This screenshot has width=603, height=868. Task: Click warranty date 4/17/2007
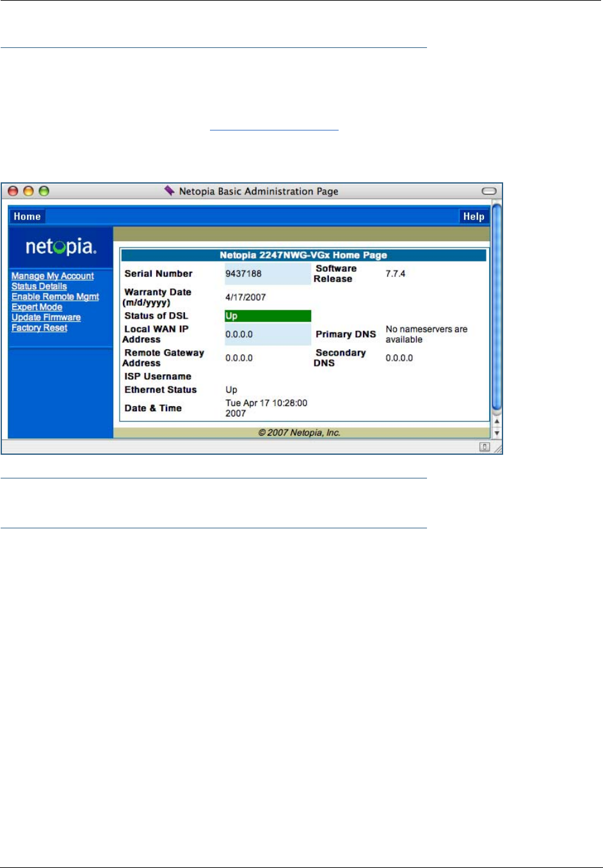pyautogui.click(x=245, y=297)
